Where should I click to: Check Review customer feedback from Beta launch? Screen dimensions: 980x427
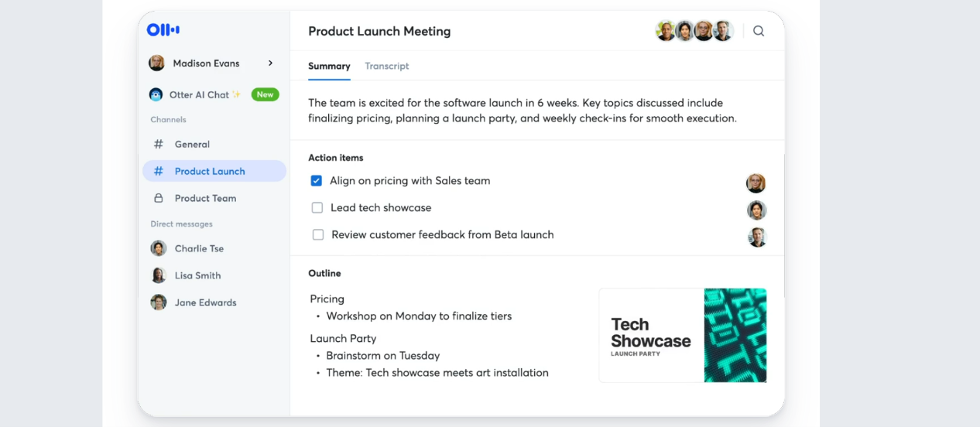(317, 235)
